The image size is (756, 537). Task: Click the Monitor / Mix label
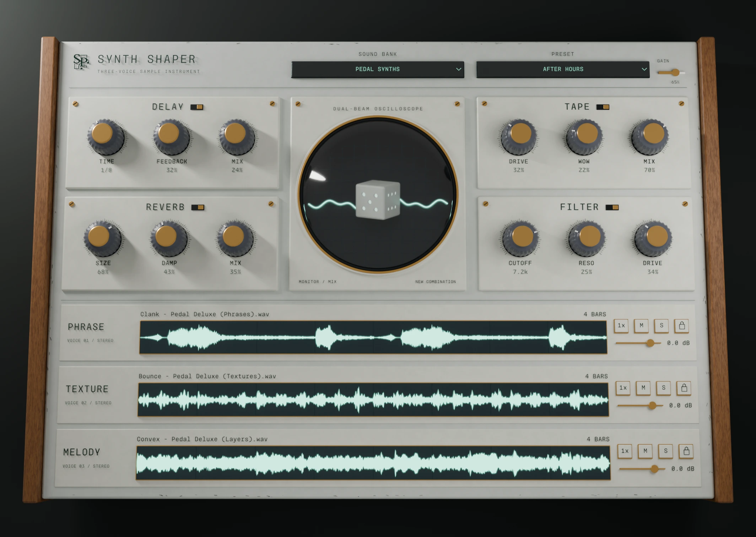tap(318, 282)
